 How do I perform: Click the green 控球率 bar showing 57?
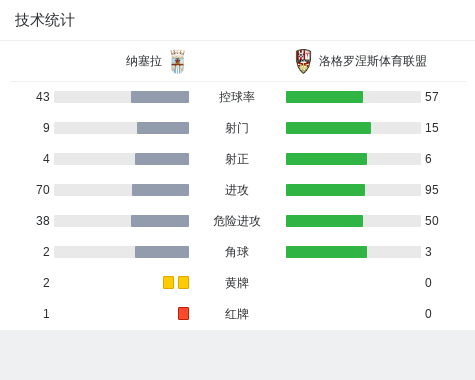(x=324, y=97)
